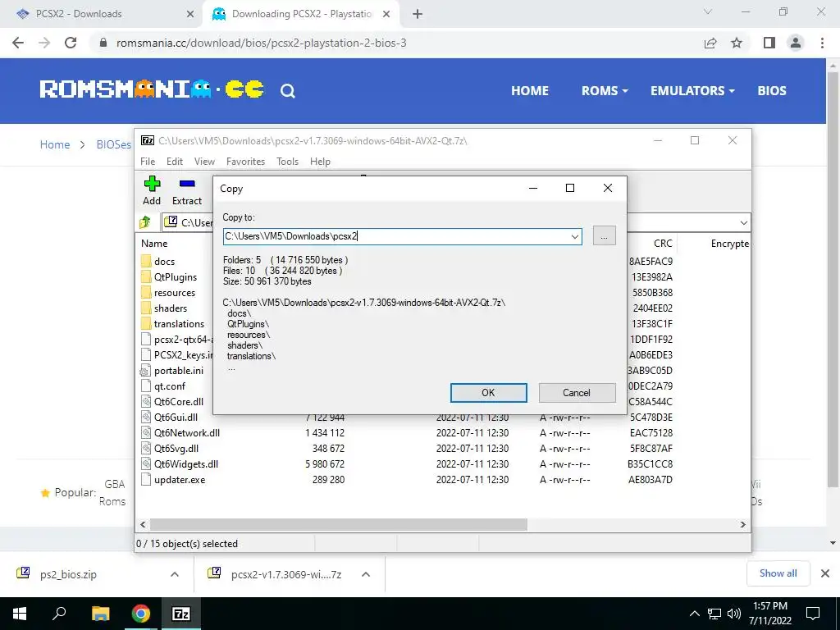Open the ROMS dropdown menu
This screenshot has width=840, height=630.
pyautogui.click(x=605, y=90)
